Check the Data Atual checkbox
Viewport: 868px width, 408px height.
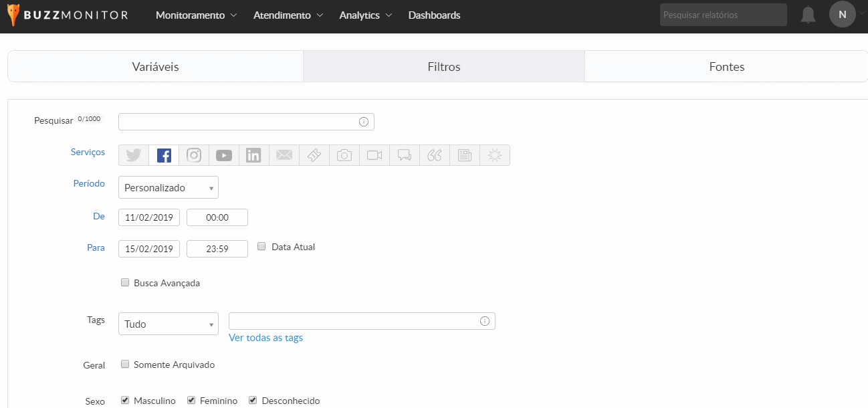pos(261,246)
